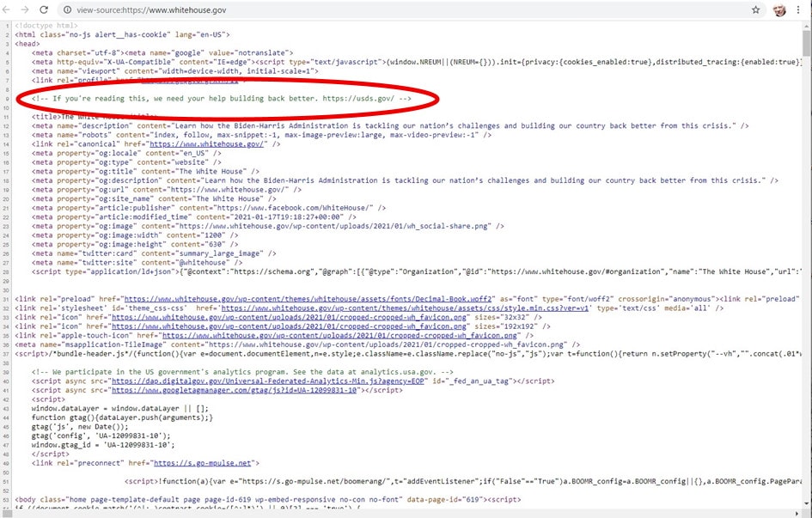
Task: Open the style.min.css stylesheet link
Action: (x=405, y=308)
